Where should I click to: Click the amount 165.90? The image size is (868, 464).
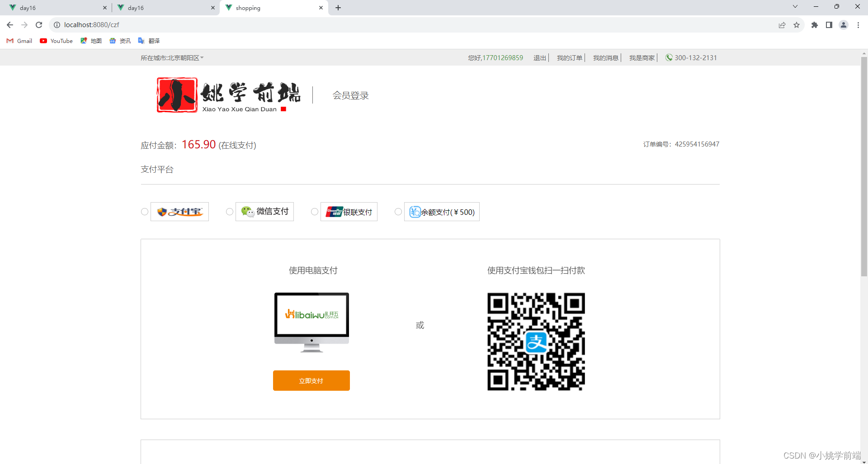199,144
